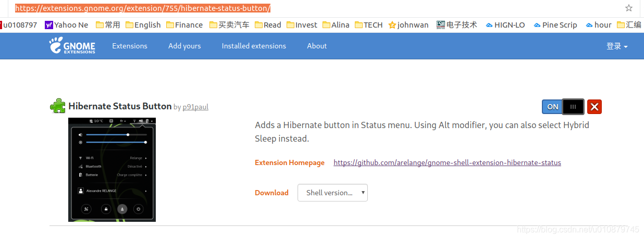Open the GitHub extension homepage link
This screenshot has width=644, height=239.
coord(447,162)
